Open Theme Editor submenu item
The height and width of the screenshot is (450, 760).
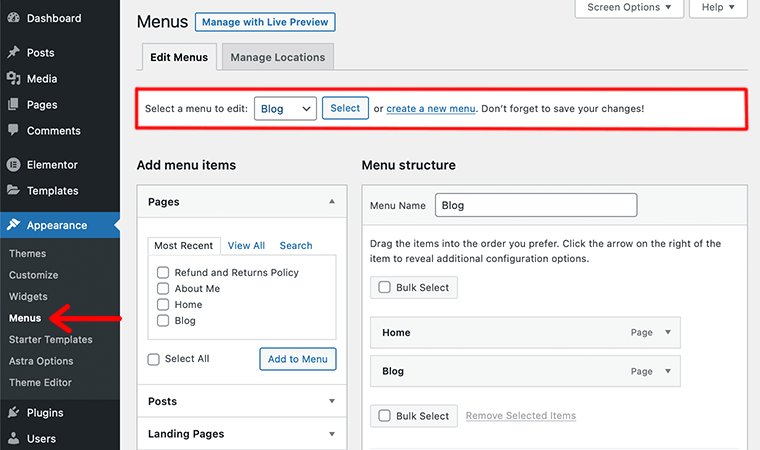[x=40, y=382]
